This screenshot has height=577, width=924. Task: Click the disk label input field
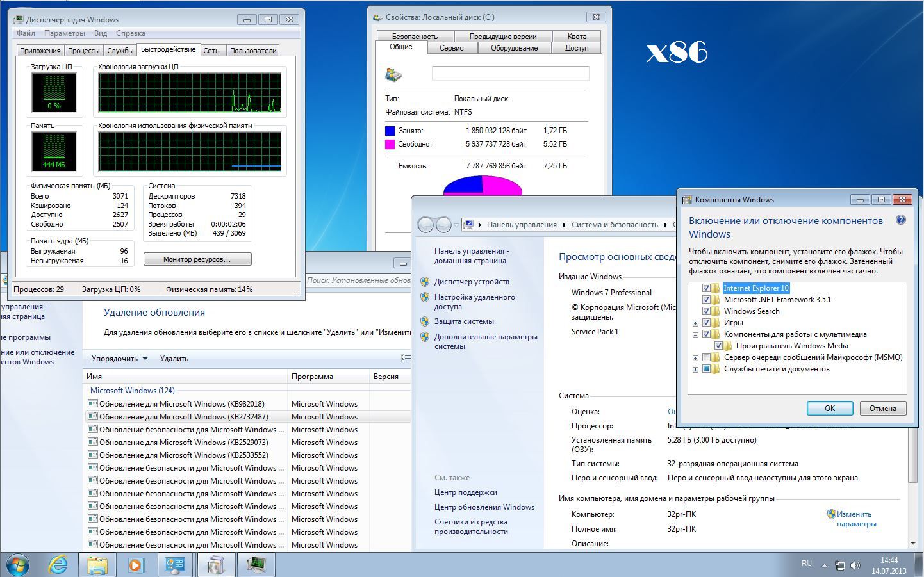click(510, 73)
